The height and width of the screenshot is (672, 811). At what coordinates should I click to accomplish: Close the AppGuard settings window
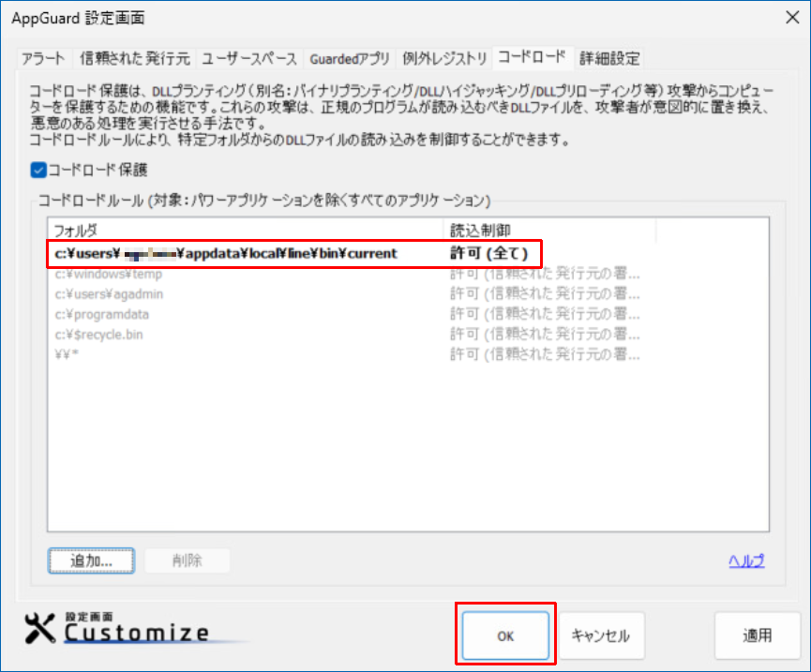[786, 18]
